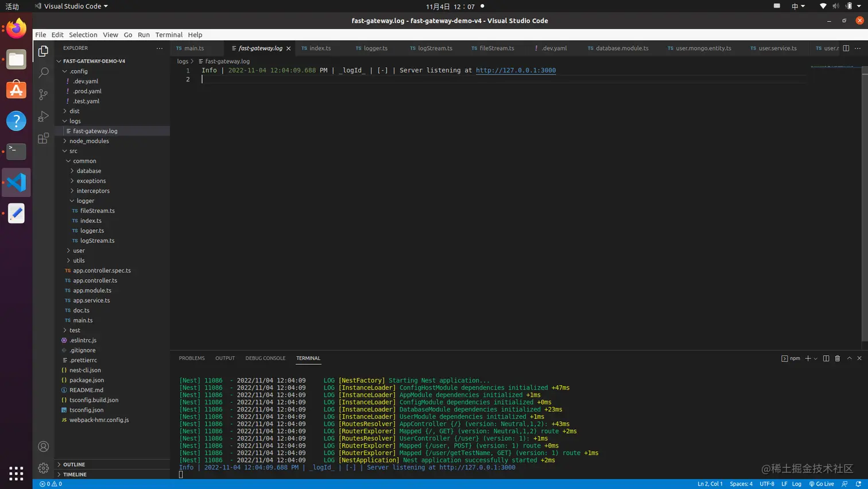Open editor more actions ellipsis
This screenshot has width=868, height=489.
click(858, 48)
